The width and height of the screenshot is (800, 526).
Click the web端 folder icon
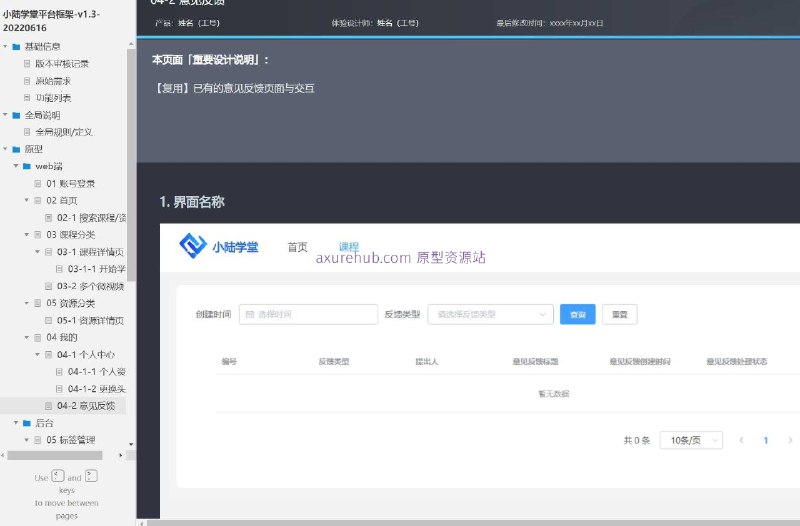coord(27,166)
